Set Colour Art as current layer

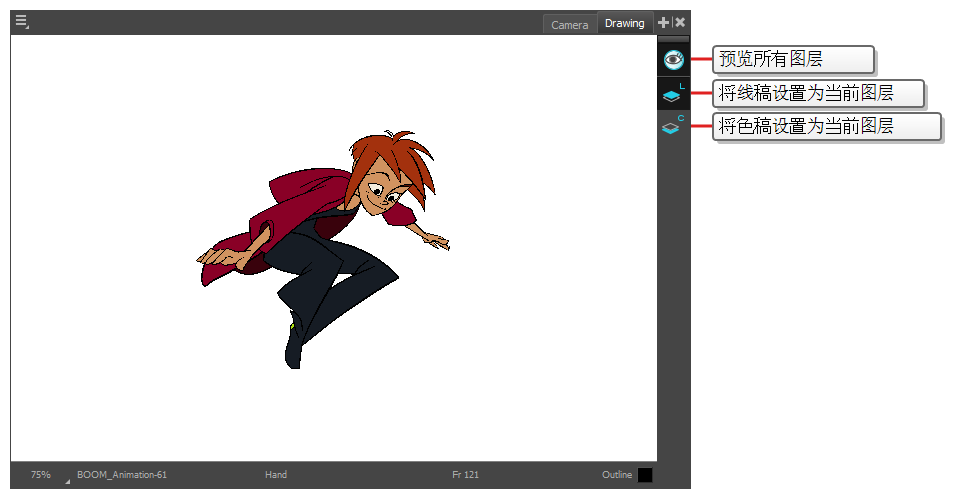coord(672,128)
